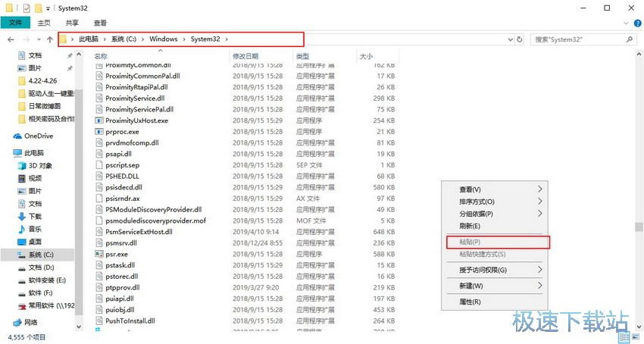Select PsmServiceExtHost.dll file name

pos(139,231)
